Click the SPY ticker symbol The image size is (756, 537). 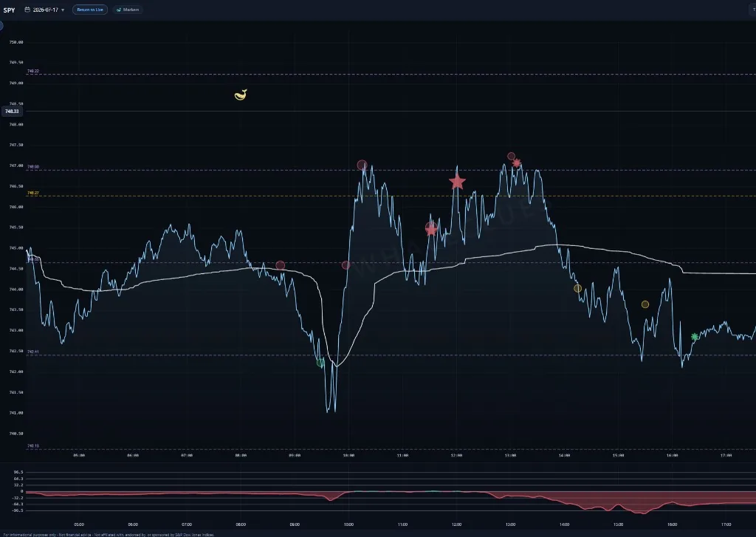(9, 10)
